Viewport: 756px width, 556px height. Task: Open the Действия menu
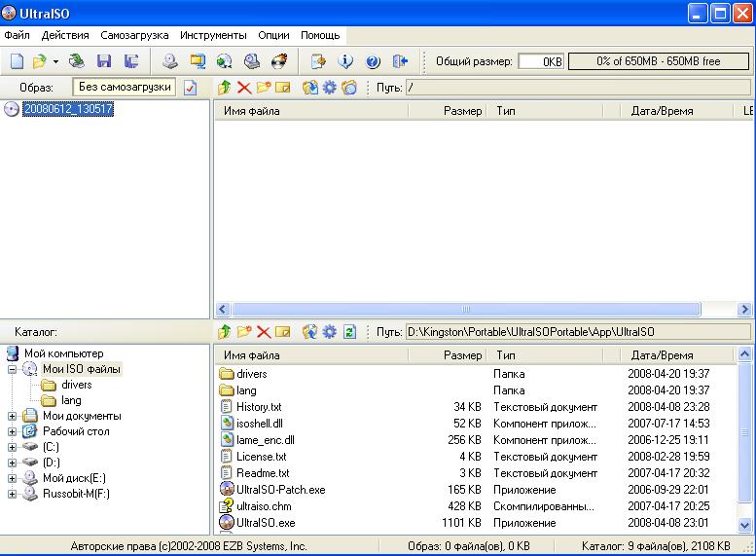click(x=65, y=35)
